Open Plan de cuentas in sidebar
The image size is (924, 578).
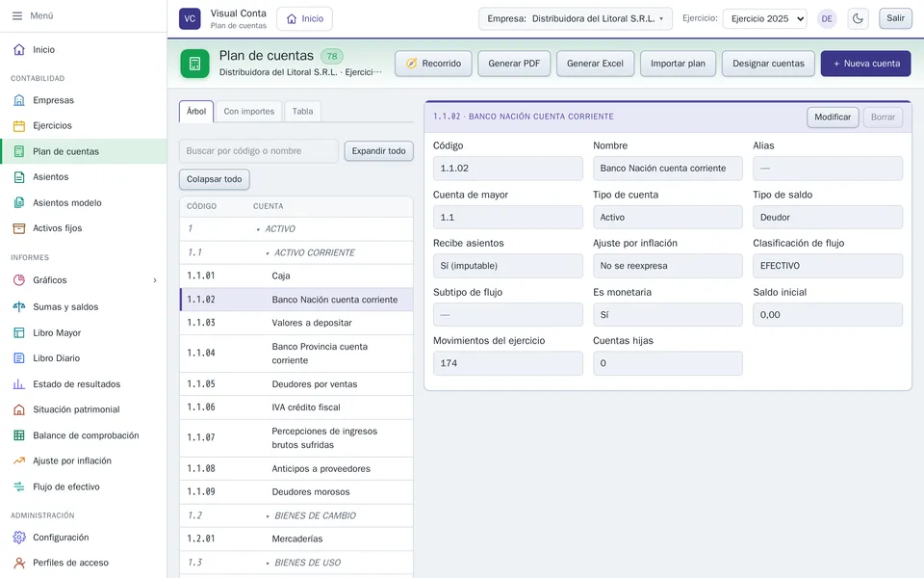pos(84,151)
